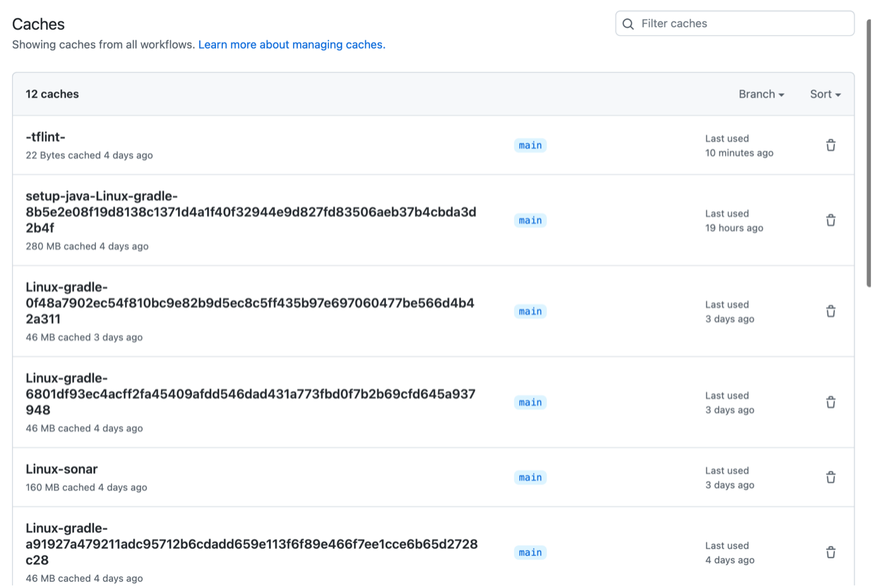Click main branch label on -tflint- row

[x=530, y=145]
